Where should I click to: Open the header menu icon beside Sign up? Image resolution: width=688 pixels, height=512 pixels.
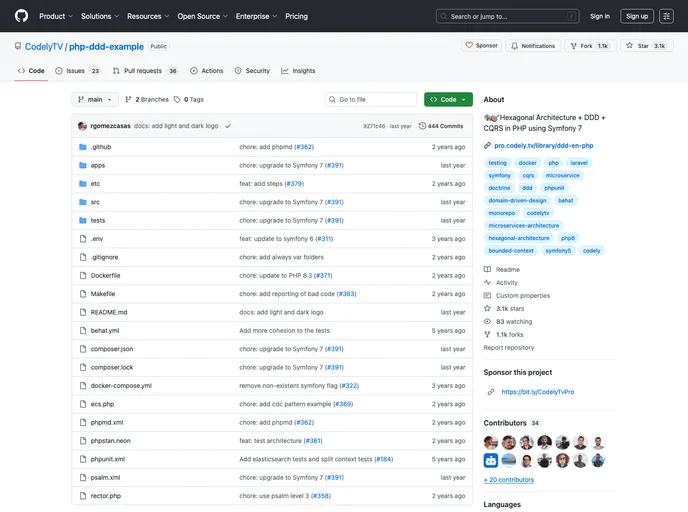click(666, 16)
